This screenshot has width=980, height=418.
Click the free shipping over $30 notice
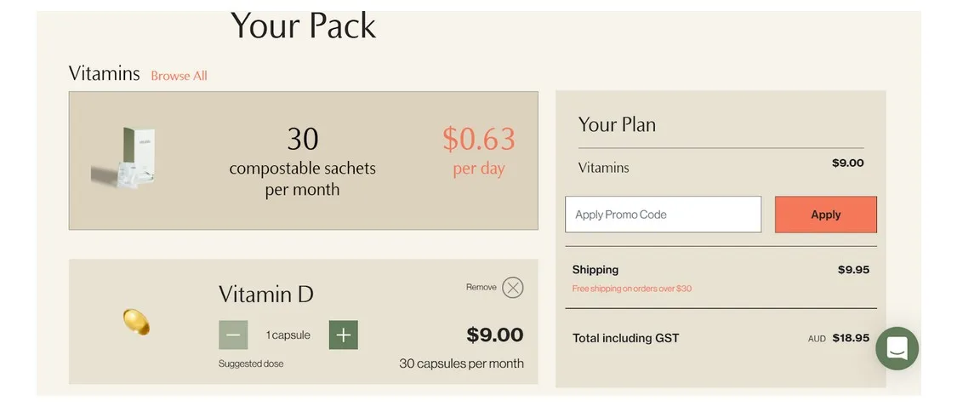631,289
